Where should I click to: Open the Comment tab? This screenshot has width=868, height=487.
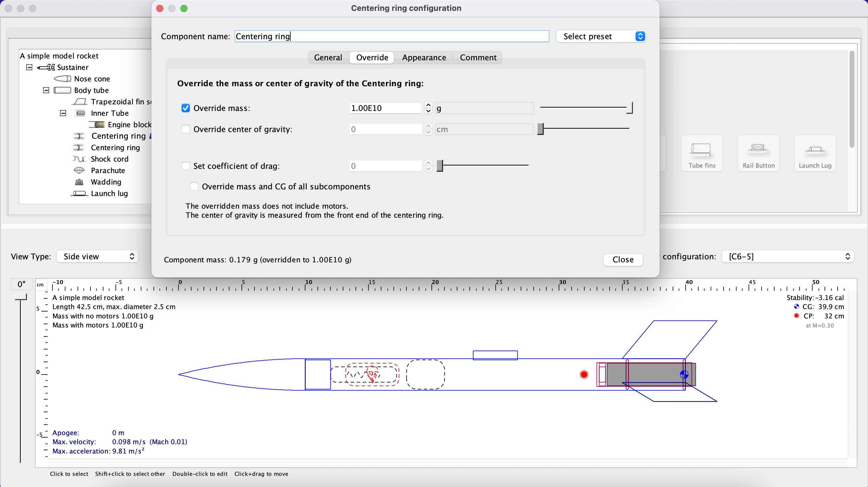[x=478, y=57]
